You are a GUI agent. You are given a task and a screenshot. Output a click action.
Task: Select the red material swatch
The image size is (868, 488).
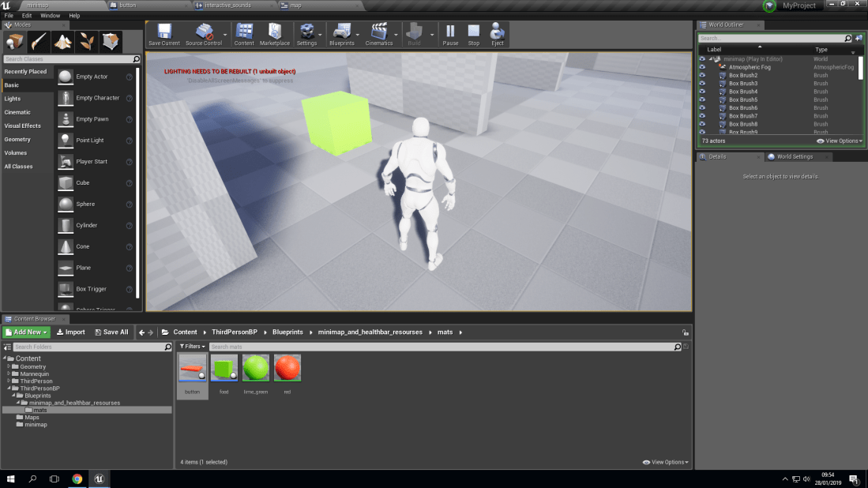287,366
